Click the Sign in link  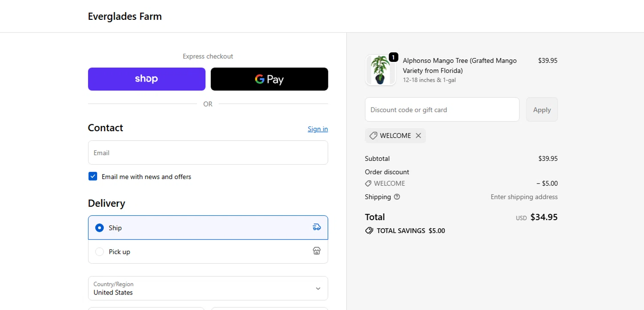[318, 129]
